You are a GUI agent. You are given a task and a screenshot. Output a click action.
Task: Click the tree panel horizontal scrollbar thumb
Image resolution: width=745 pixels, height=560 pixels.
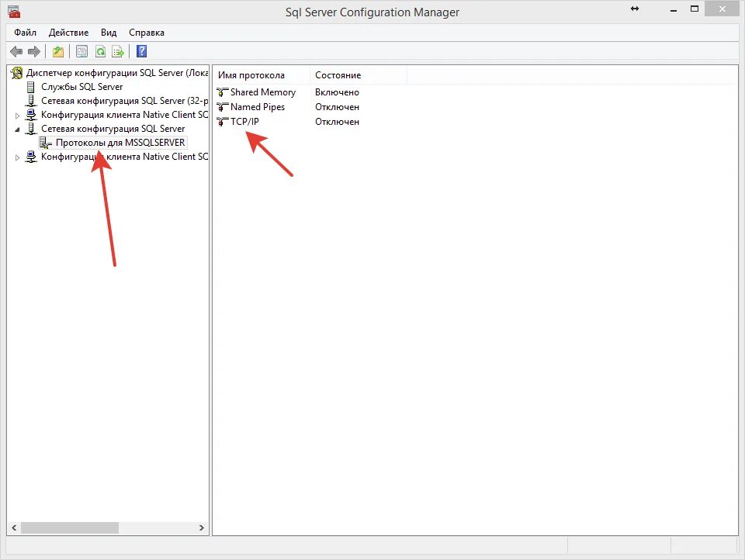coord(69,527)
